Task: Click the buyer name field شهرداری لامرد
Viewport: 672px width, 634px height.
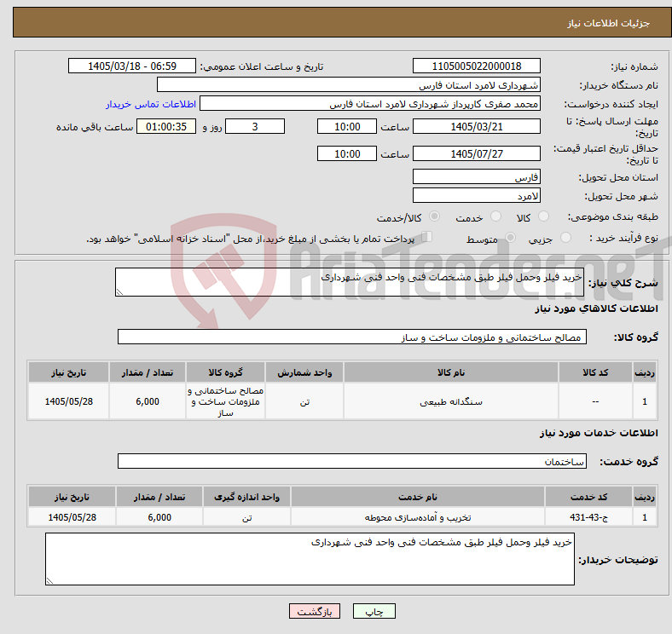Action: (x=349, y=85)
